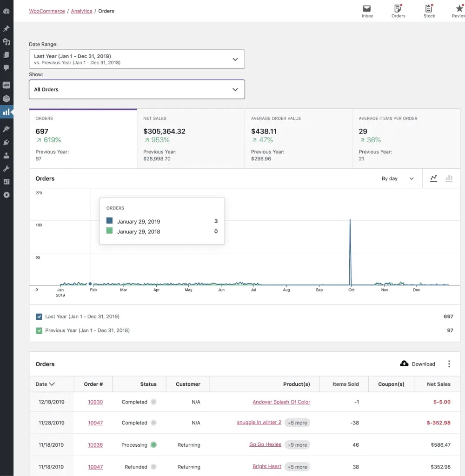
Task: Click the Download button
Action: click(417, 364)
